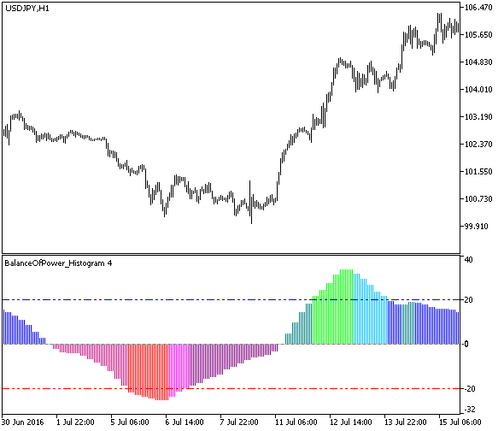Click the 12 Jul 14:00 time label
This screenshot has height=431, width=504.
[x=351, y=422]
